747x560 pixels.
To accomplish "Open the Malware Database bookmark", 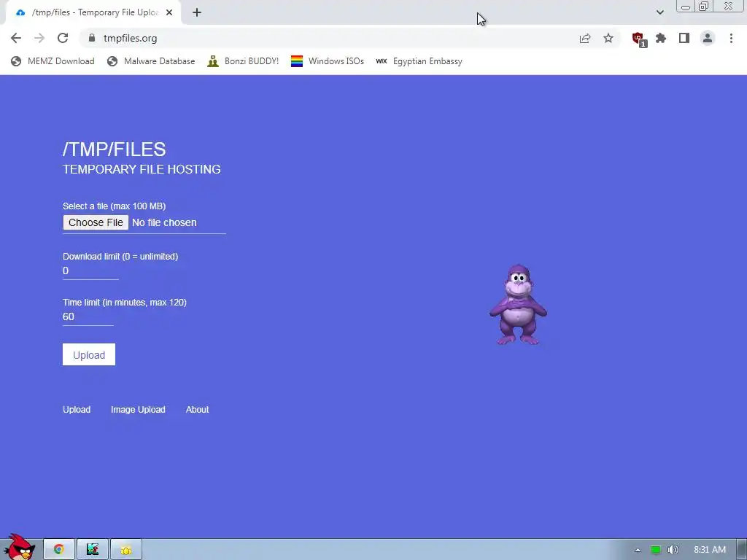I will pos(151,61).
